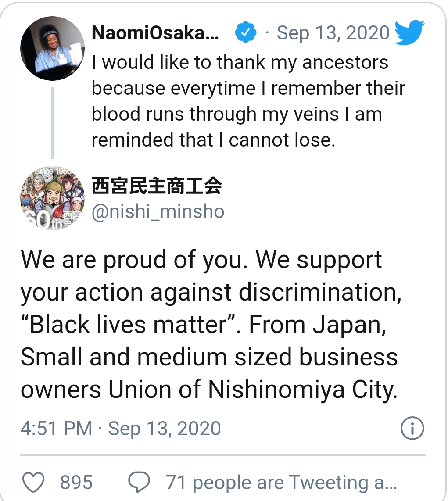448x501 pixels.
Task: Click the 895 likes count
Action: pos(76,483)
